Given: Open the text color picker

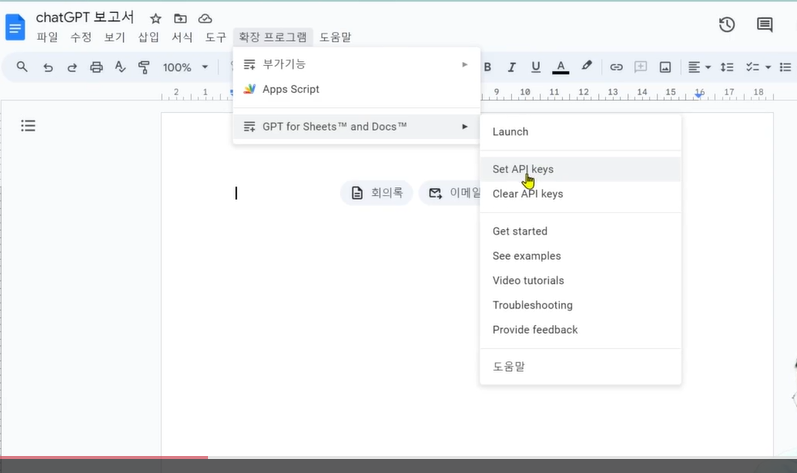Looking at the screenshot, I should [560, 67].
